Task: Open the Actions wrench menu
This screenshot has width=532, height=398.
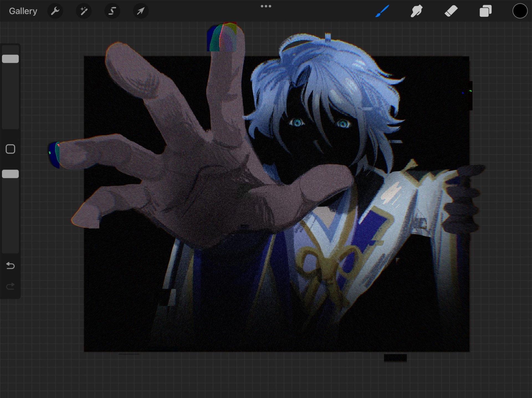Action: coord(55,11)
